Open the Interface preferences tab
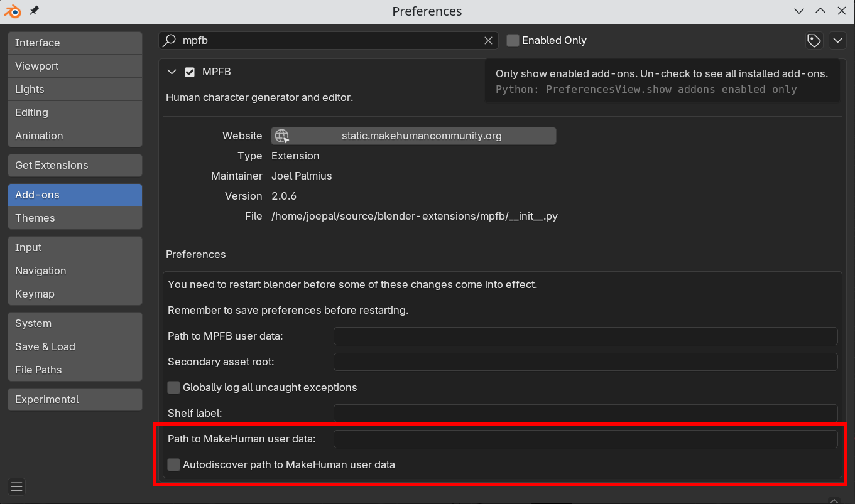The width and height of the screenshot is (855, 504). click(x=75, y=43)
